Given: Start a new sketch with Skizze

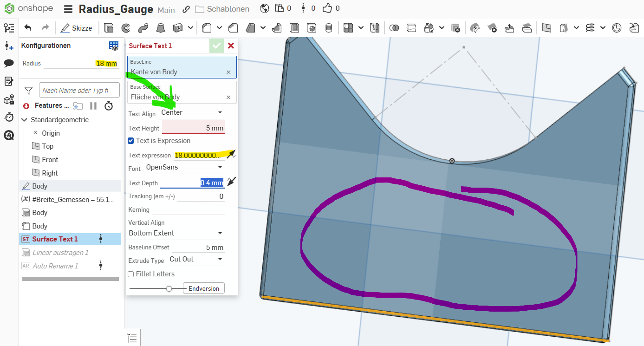Looking at the screenshot, I should (77, 28).
